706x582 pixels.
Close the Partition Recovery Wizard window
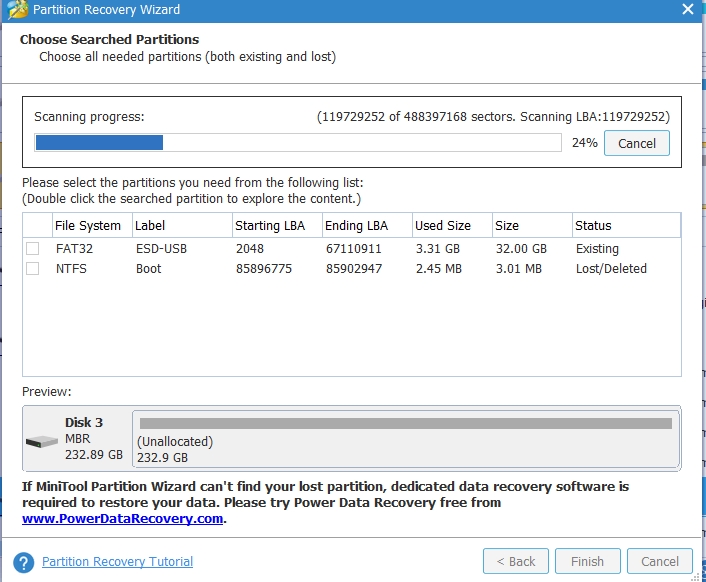pos(688,9)
